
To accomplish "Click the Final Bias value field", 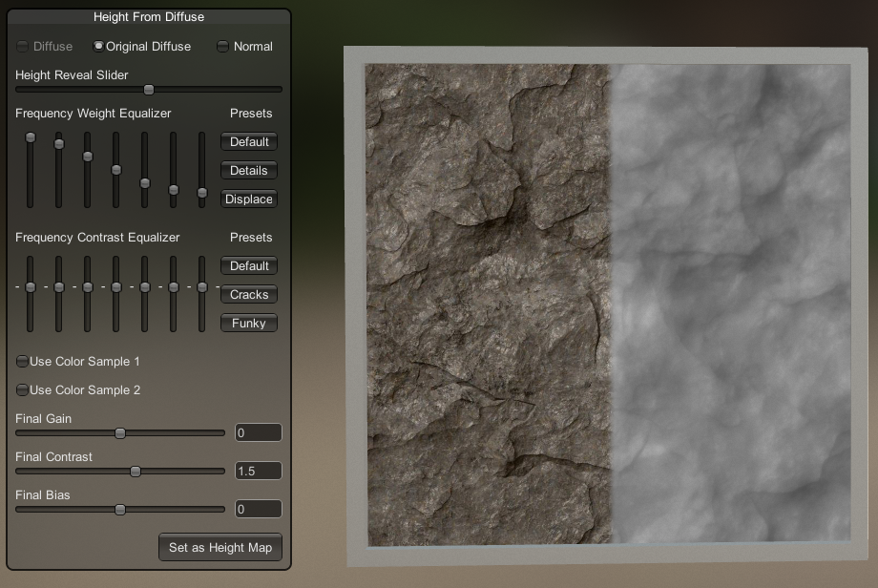I will (x=258, y=510).
